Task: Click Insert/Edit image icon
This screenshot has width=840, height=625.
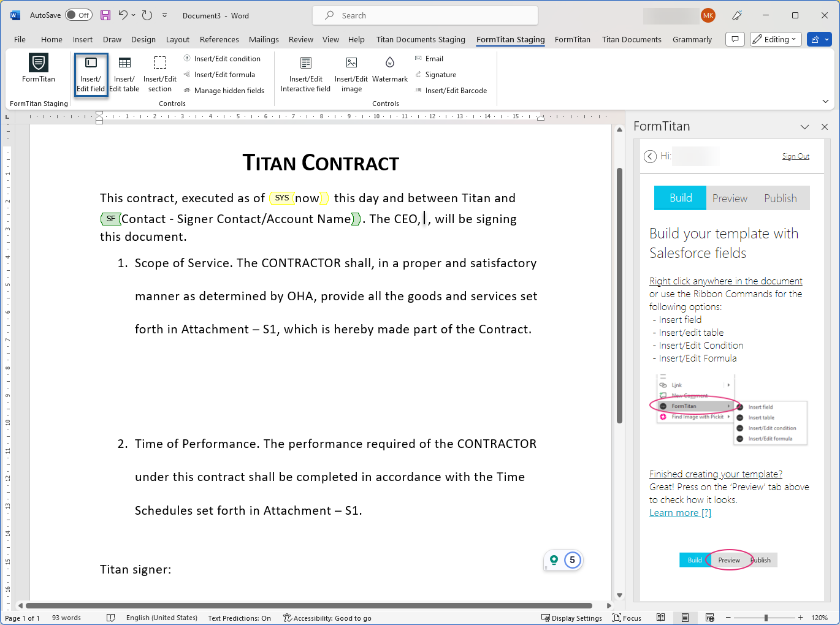Action: pos(351,74)
